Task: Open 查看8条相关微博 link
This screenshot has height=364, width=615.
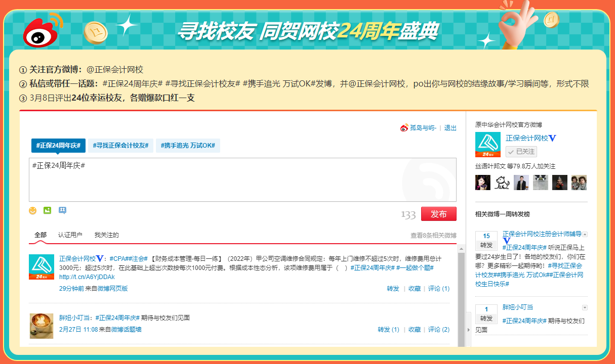Action: (x=434, y=235)
